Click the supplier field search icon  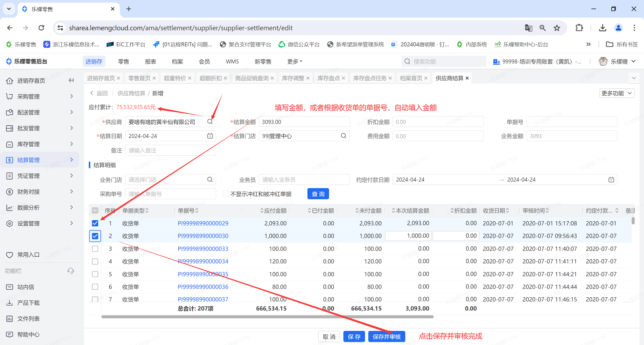(x=210, y=122)
